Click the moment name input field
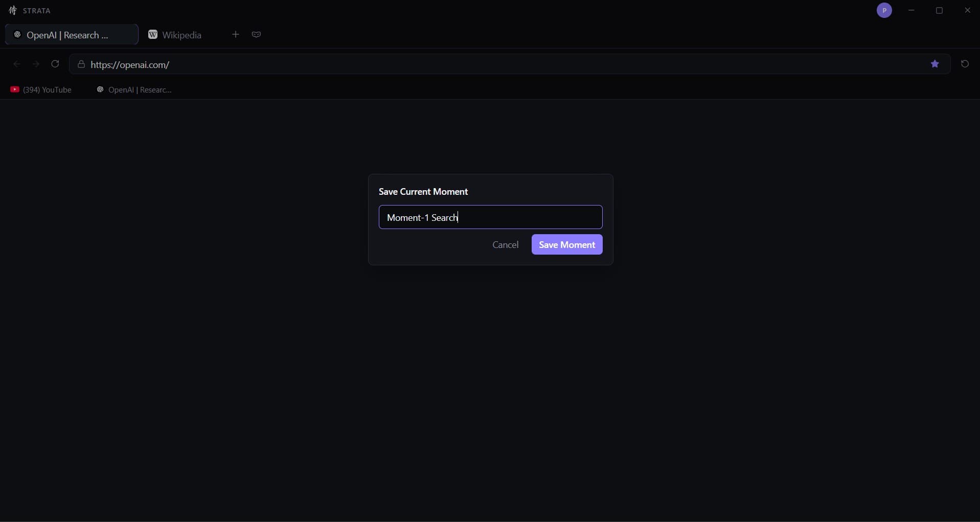 pos(490,217)
